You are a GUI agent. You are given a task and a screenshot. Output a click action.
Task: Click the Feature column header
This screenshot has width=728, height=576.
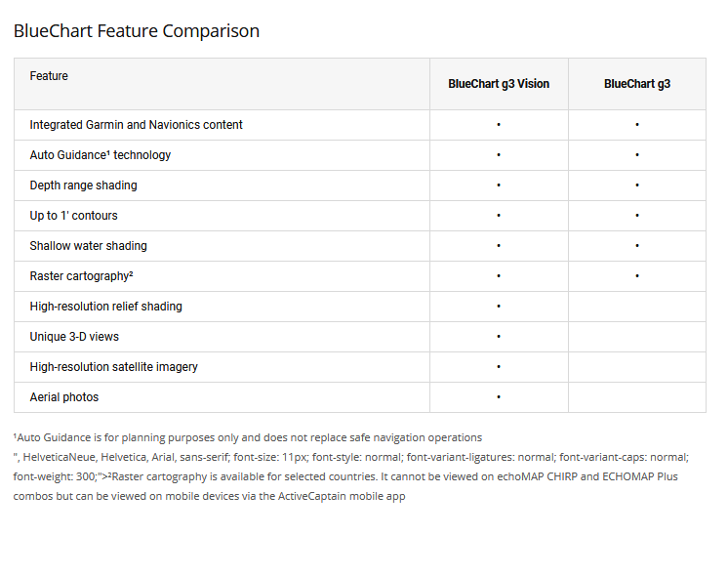click(49, 76)
